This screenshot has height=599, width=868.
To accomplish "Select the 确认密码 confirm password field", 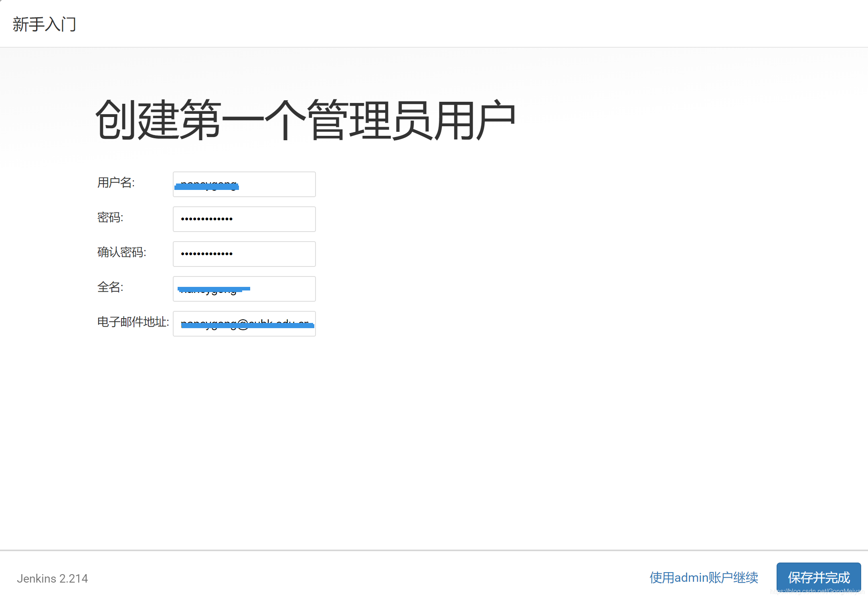I will click(x=244, y=254).
